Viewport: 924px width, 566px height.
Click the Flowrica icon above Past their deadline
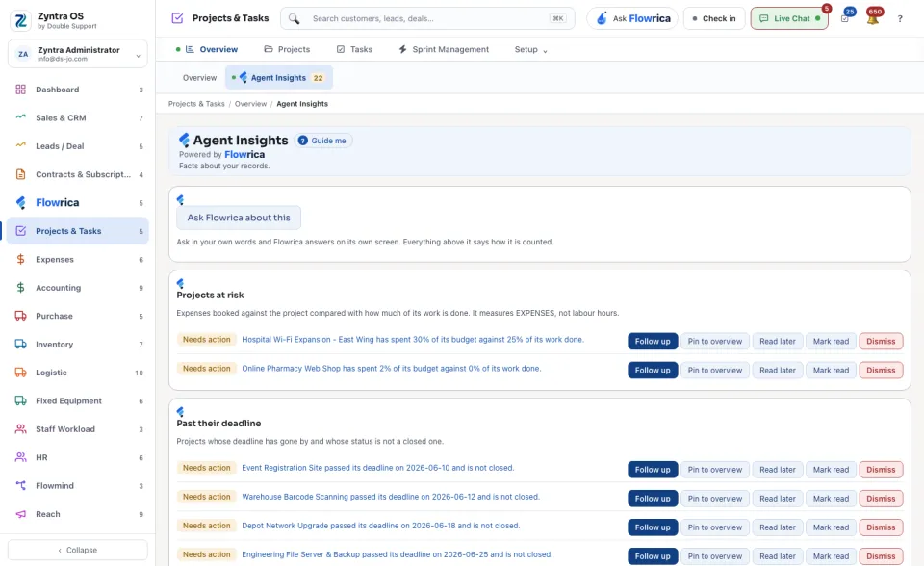(x=180, y=412)
